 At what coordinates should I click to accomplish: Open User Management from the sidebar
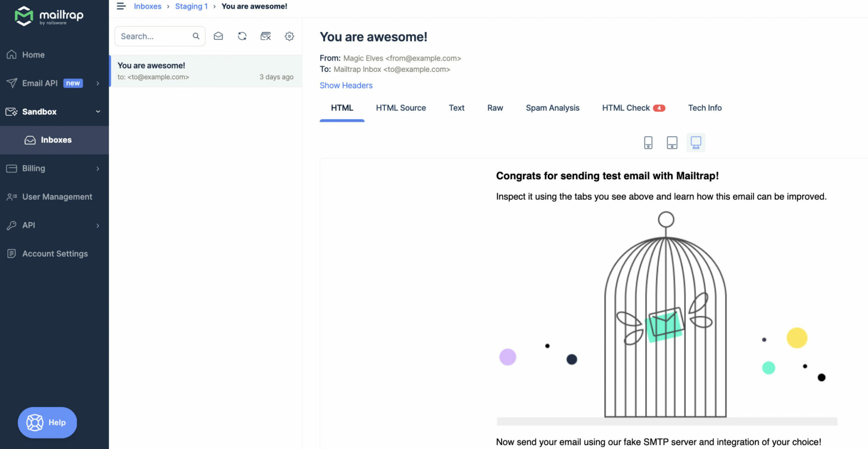[x=57, y=197]
